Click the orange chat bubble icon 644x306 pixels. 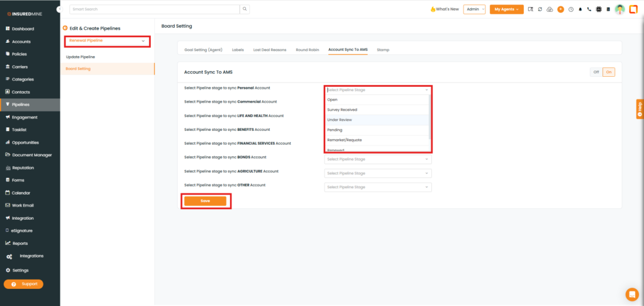(x=631, y=294)
